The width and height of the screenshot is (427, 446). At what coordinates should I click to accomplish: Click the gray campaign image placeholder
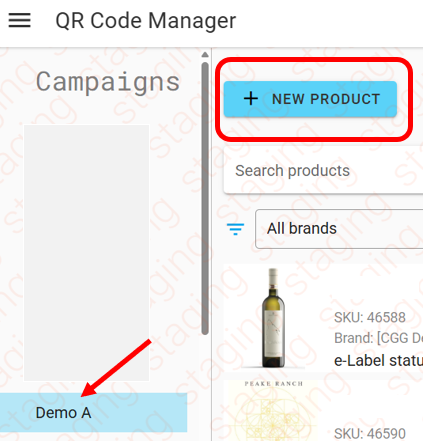[x=86, y=253]
